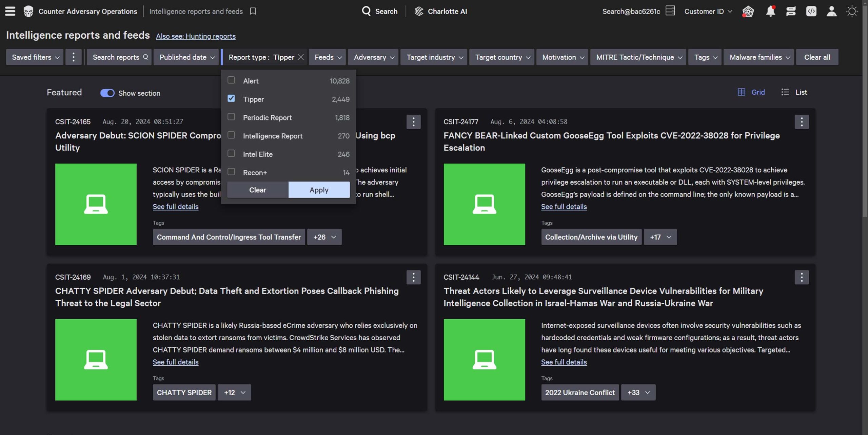Expand the +12 tags on CHATTY SPIDER card

234,392
